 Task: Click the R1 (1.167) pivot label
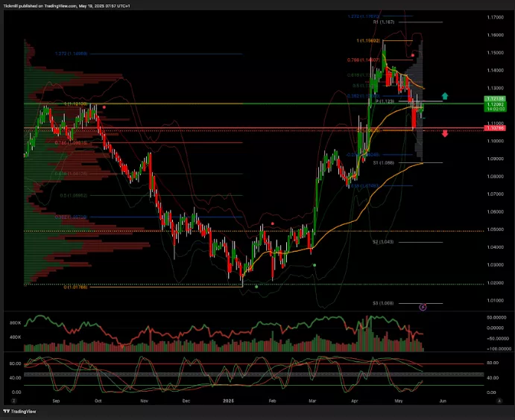405,22
